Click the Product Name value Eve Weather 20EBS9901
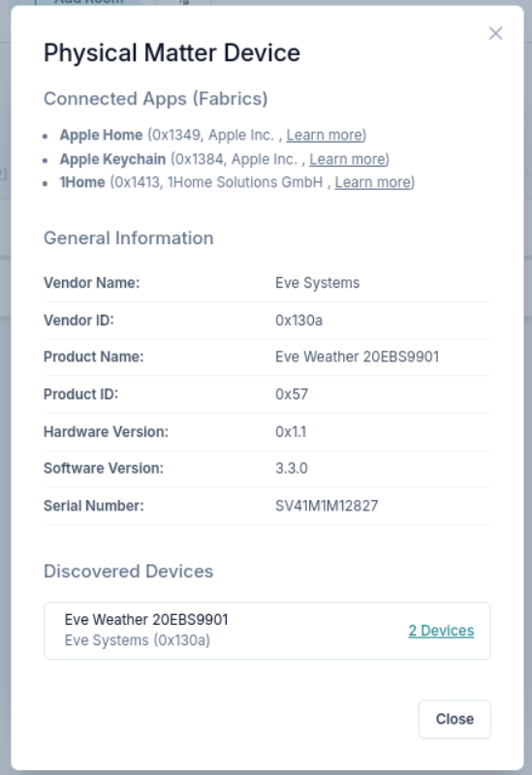 coord(357,356)
